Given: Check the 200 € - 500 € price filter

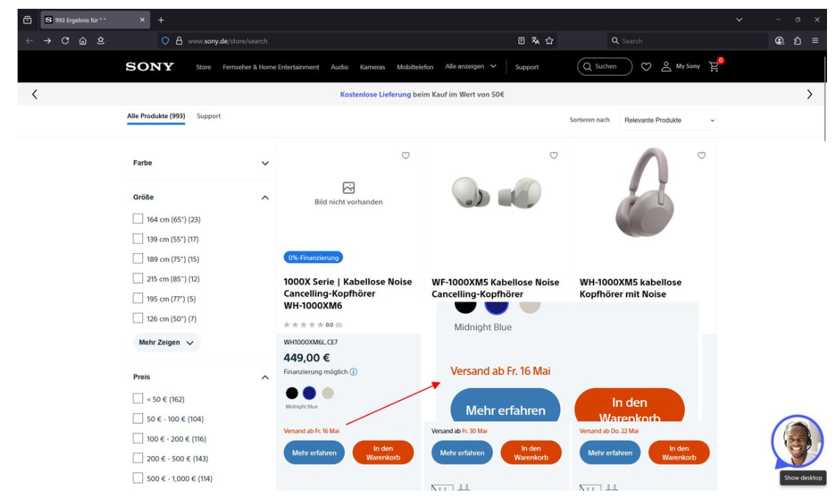Looking at the screenshot, I should [x=138, y=458].
